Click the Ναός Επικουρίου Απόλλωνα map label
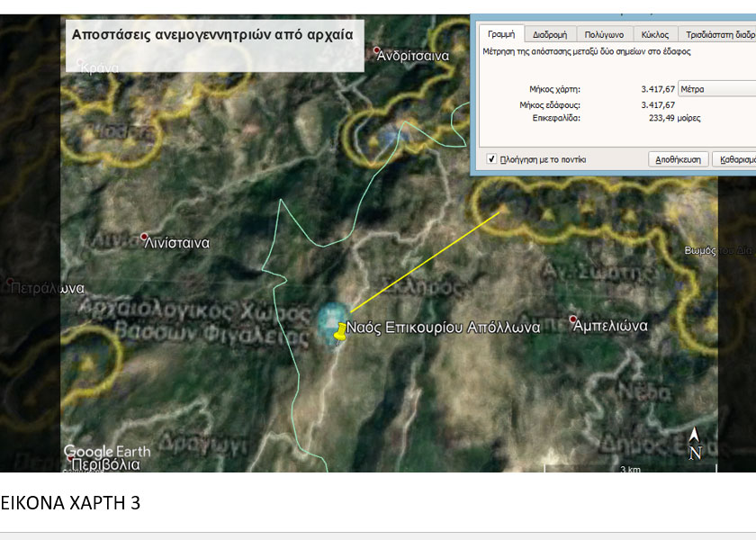The width and height of the screenshot is (756, 540). click(x=444, y=328)
